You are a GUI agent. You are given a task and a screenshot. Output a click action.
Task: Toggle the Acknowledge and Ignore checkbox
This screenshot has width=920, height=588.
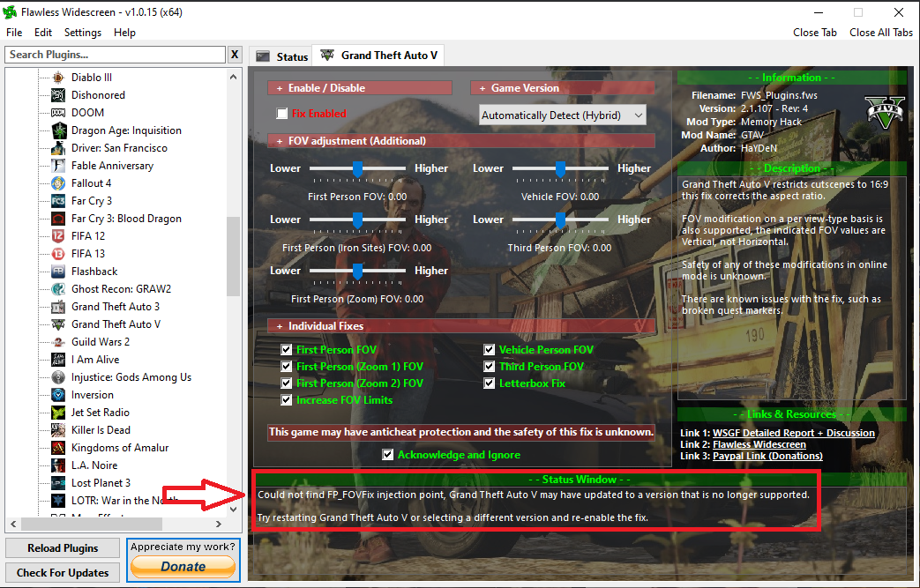pos(388,455)
